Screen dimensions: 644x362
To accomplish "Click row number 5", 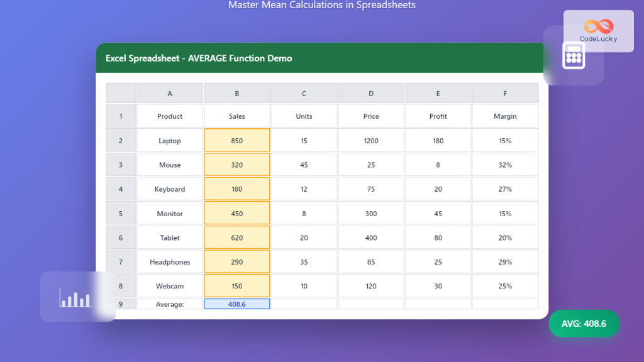I will pyautogui.click(x=121, y=213).
